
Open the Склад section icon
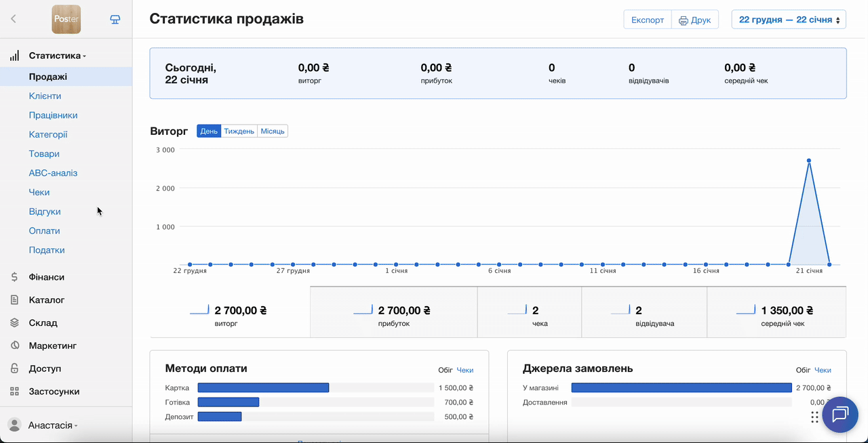14,323
